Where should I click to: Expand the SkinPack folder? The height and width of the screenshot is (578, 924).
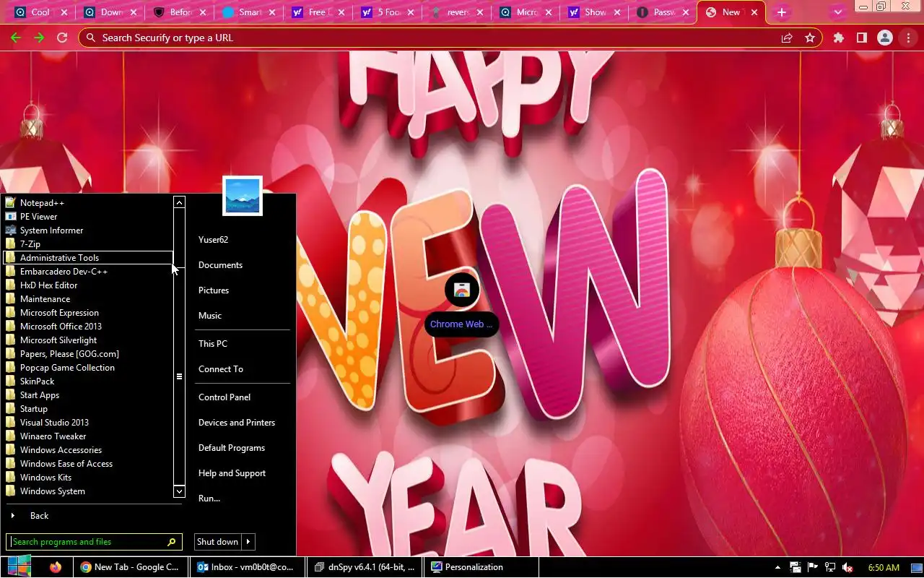(88, 381)
